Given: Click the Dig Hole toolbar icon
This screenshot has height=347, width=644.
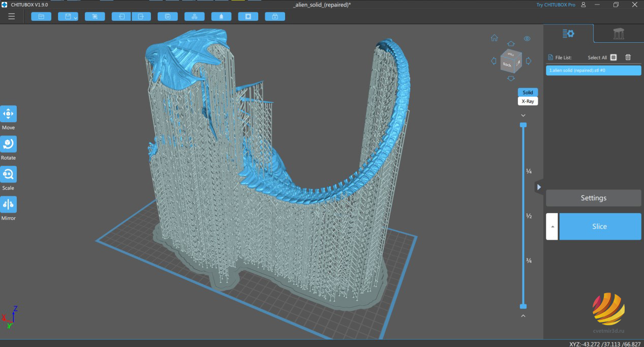Looking at the screenshot, I should [x=248, y=16].
